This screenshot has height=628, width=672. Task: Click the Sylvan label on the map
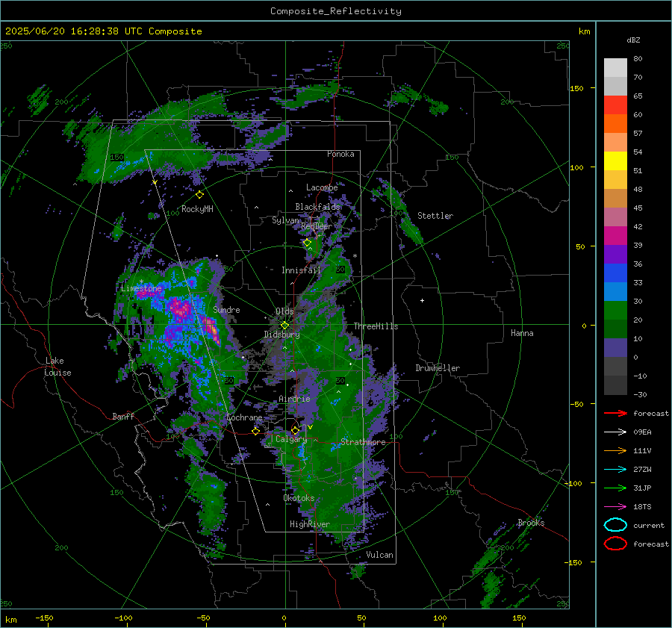[x=285, y=220]
